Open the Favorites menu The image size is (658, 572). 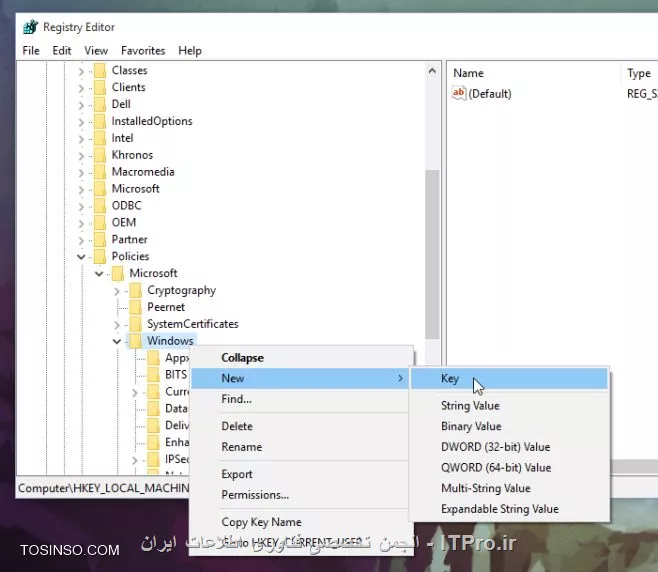pos(143,51)
